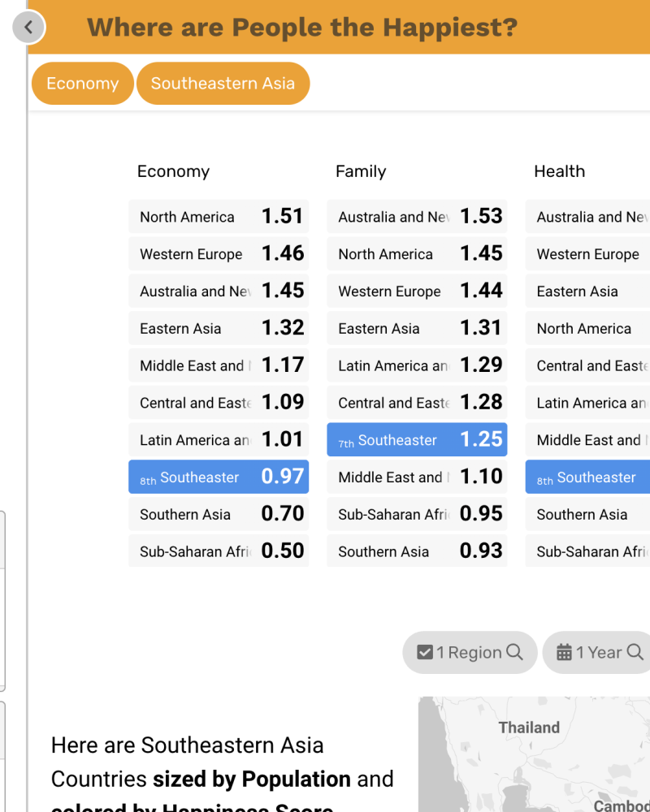Select 8th Southeastern row under Health
Viewport: 650px width, 812px height.
tap(587, 477)
